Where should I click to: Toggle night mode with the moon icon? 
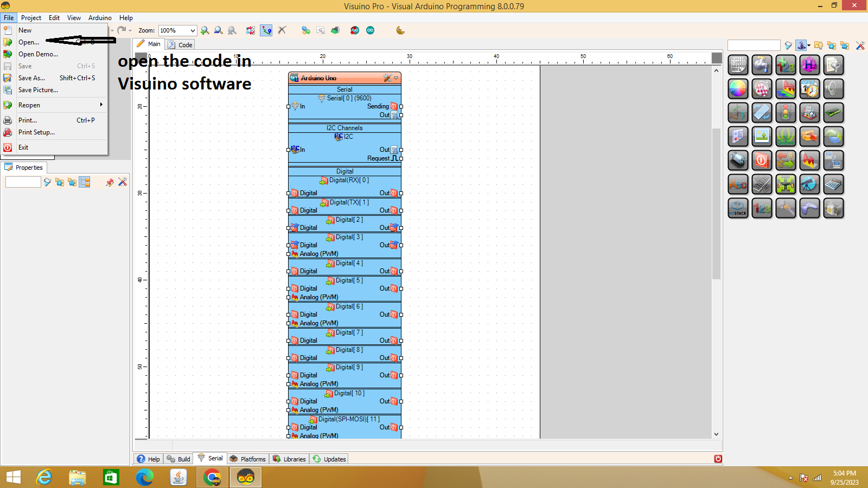point(400,30)
